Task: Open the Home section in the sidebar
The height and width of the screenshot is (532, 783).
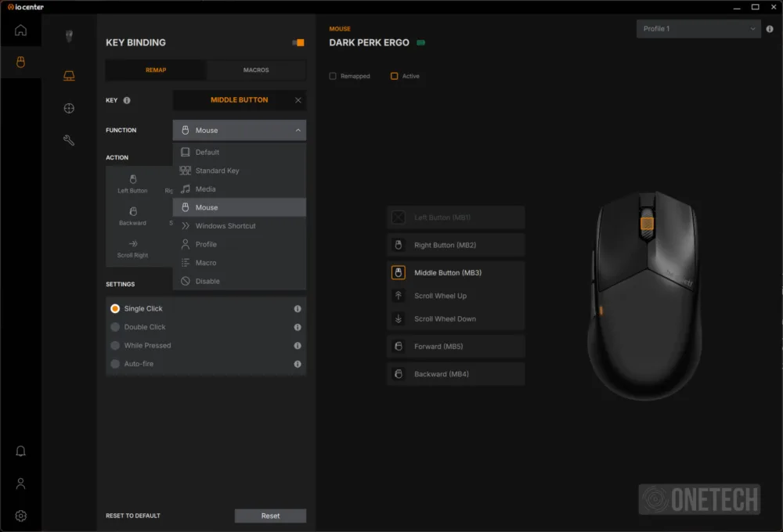Action: tap(21, 30)
